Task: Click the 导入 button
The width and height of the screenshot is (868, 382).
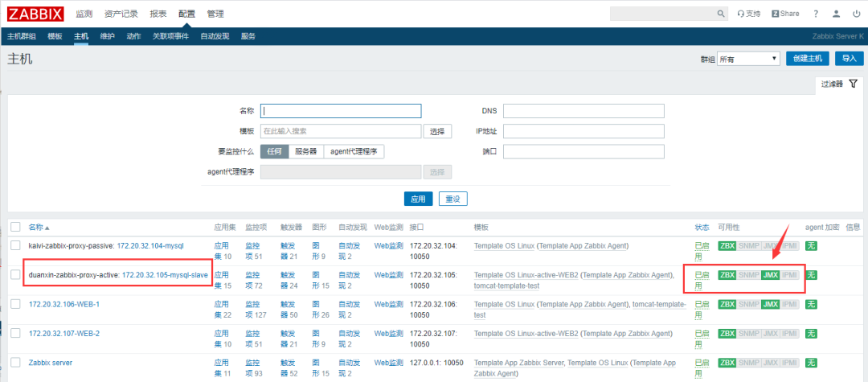Action: pos(850,59)
